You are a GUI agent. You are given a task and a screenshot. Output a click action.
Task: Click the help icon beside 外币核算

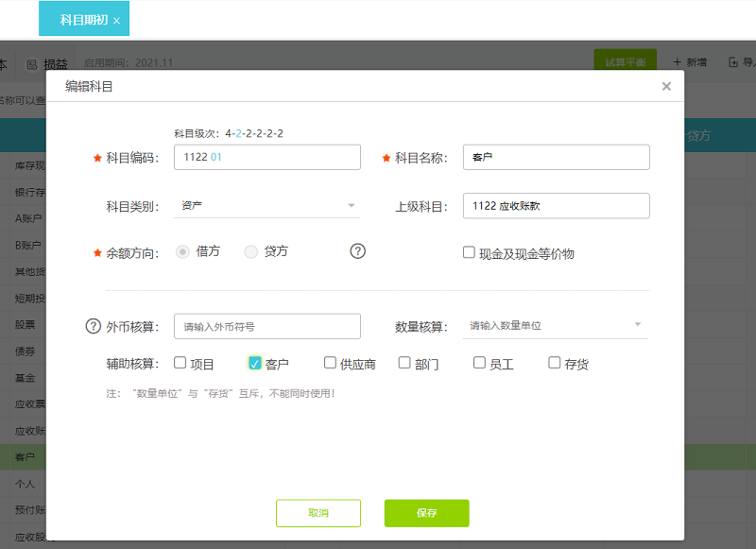[x=93, y=326]
